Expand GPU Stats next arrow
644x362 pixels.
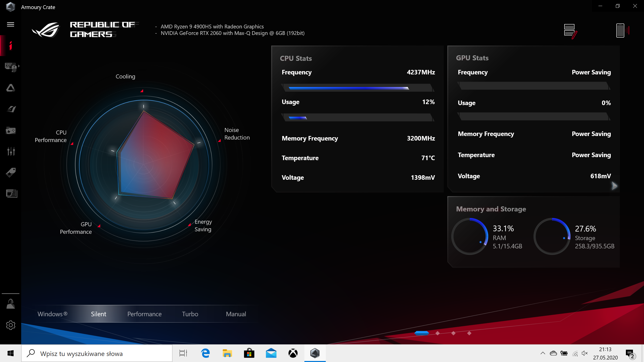coord(614,186)
